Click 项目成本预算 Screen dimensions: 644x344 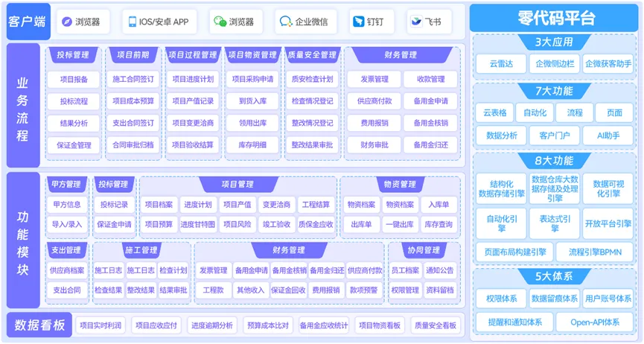(133, 101)
